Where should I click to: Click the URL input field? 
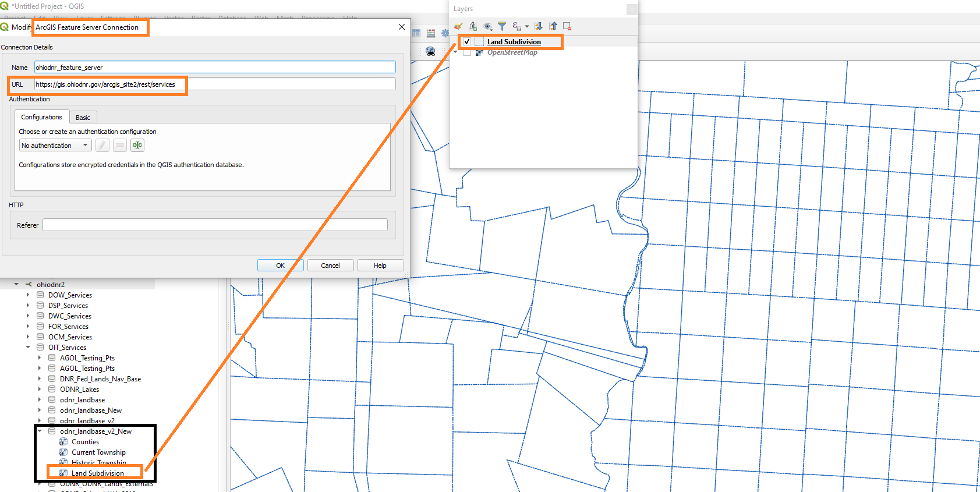tap(215, 84)
